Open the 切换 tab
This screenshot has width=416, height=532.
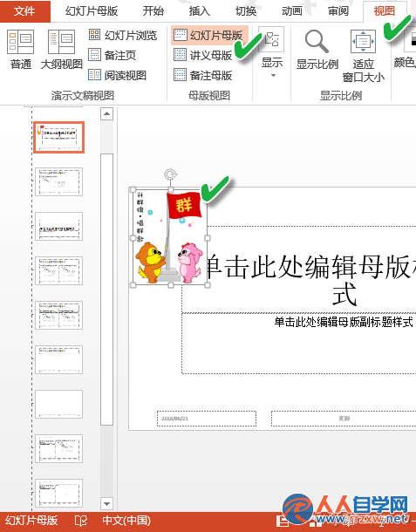coord(246,10)
